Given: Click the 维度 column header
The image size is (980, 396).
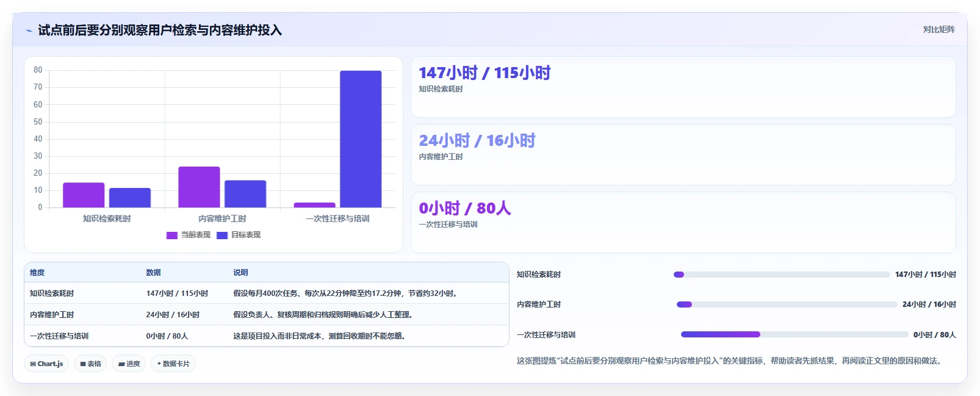Looking at the screenshot, I should coord(37,273).
